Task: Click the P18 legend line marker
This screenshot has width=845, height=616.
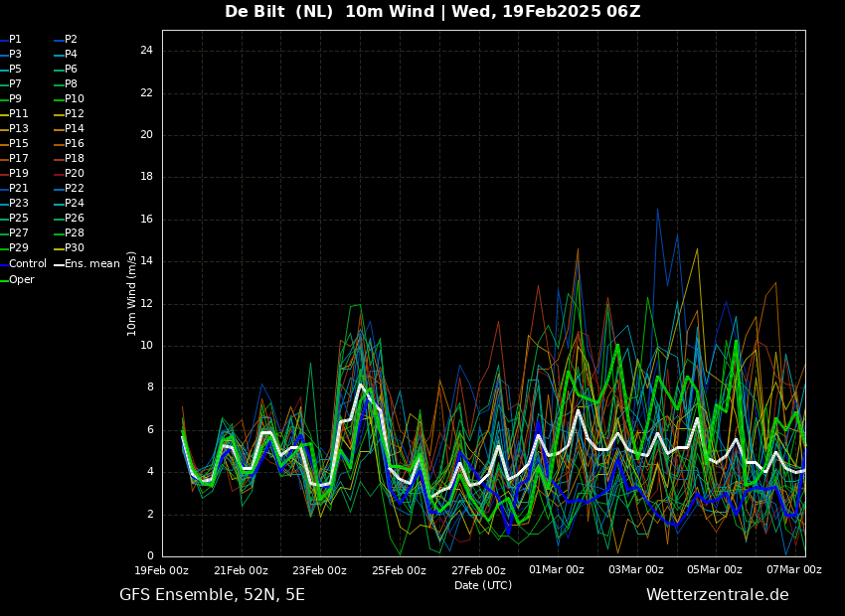Action: [x=59, y=159]
